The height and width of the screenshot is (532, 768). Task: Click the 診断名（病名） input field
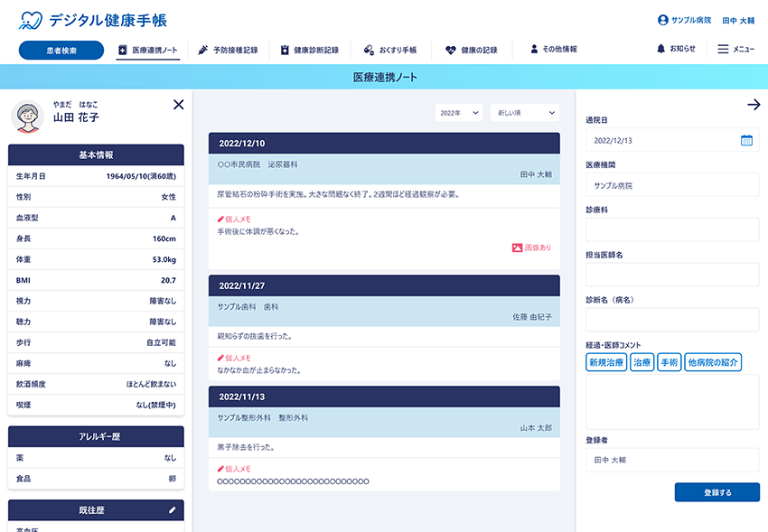click(672, 320)
